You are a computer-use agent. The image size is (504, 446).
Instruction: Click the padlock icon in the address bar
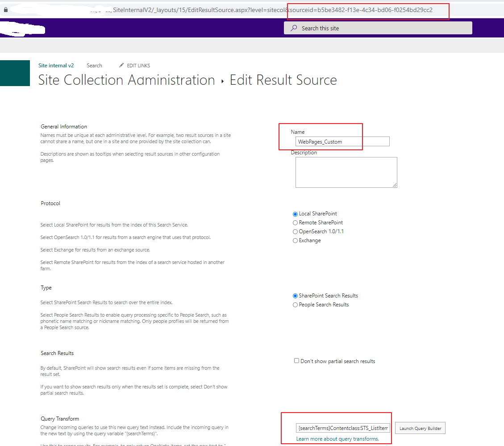pos(4,9)
